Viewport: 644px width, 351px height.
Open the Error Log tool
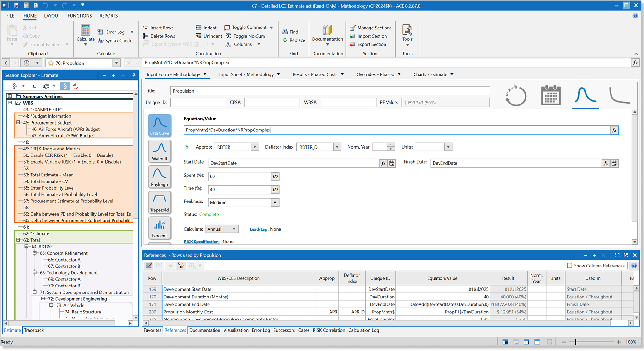(115, 32)
